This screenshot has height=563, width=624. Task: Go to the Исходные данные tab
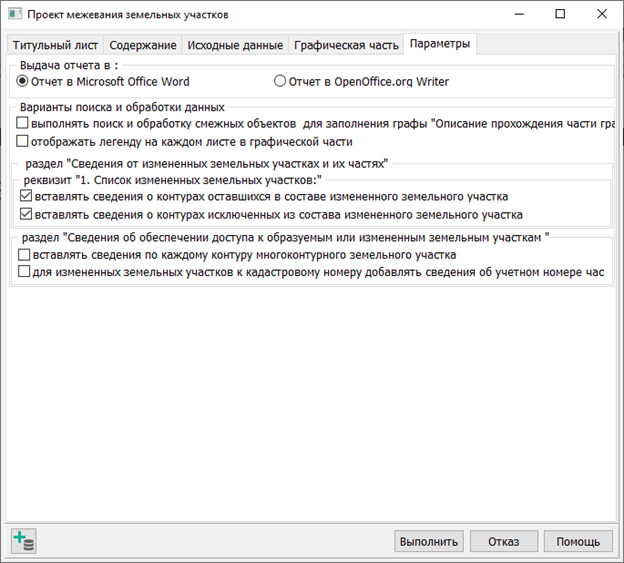click(235, 45)
